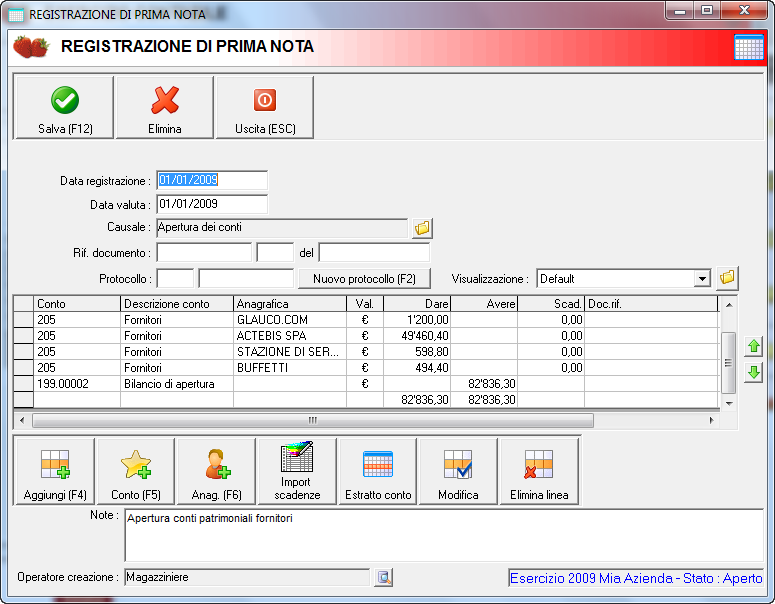775x604 pixels.
Task: Click the Anagrafica column header
Action: coord(290,304)
